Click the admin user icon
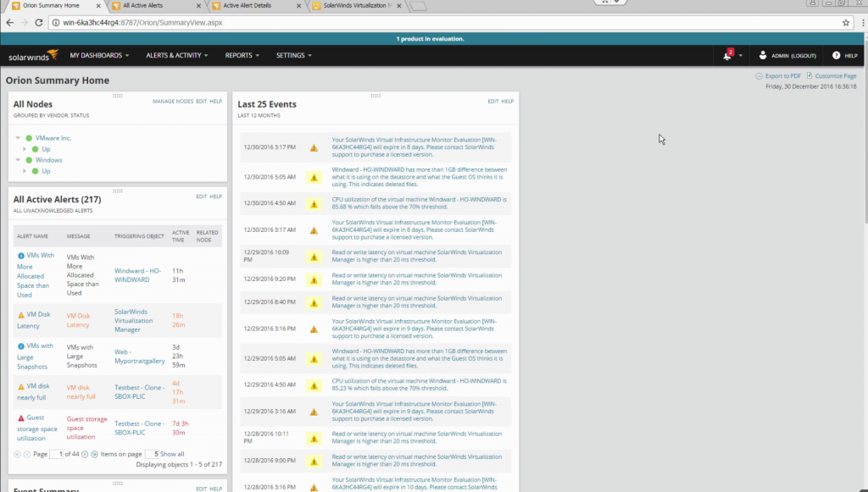 coord(763,55)
